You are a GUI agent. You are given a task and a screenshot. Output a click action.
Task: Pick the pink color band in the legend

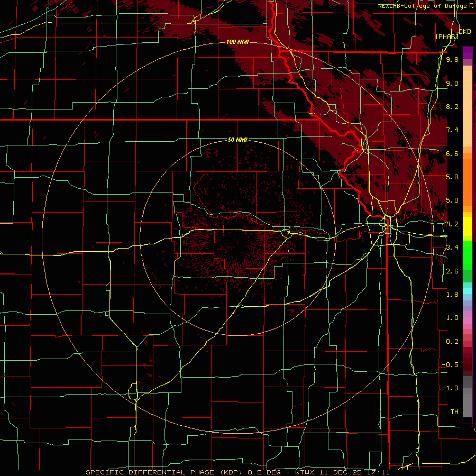[467, 321]
